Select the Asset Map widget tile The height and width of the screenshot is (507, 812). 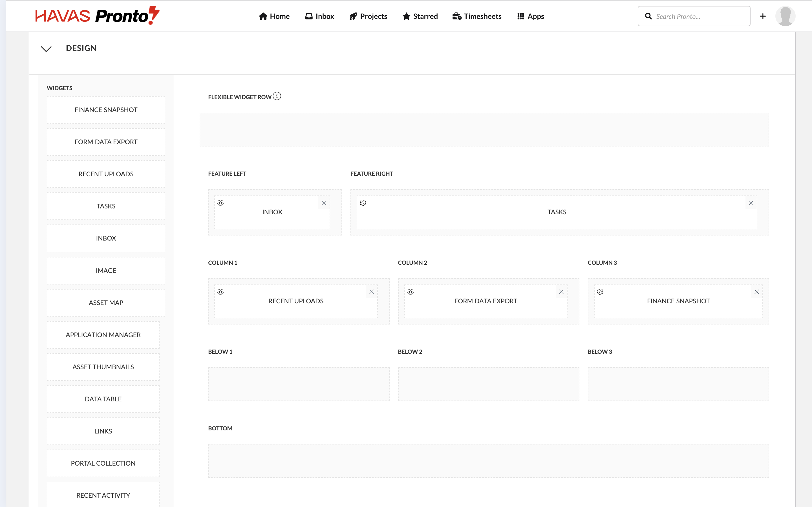106,303
